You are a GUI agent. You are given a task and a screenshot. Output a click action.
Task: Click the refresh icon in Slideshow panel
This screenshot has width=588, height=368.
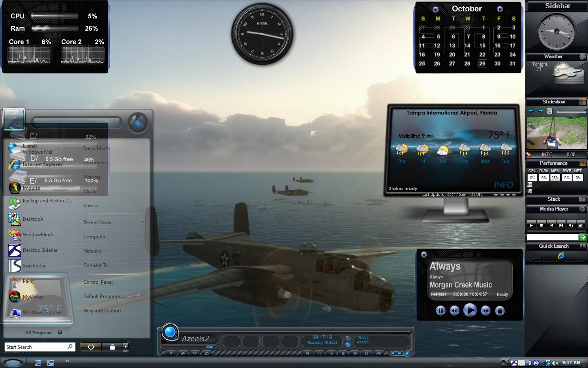coord(550,111)
